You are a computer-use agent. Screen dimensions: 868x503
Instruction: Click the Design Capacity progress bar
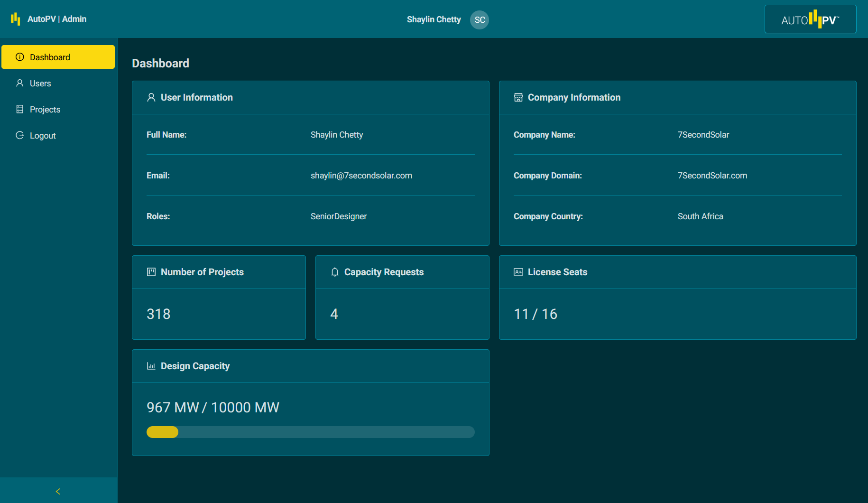click(x=310, y=432)
